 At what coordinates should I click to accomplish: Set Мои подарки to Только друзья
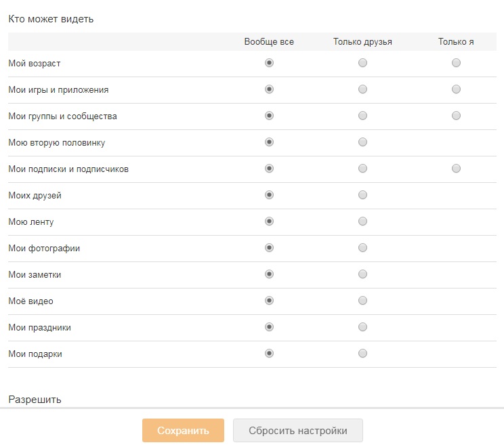click(x=362, y=353)
